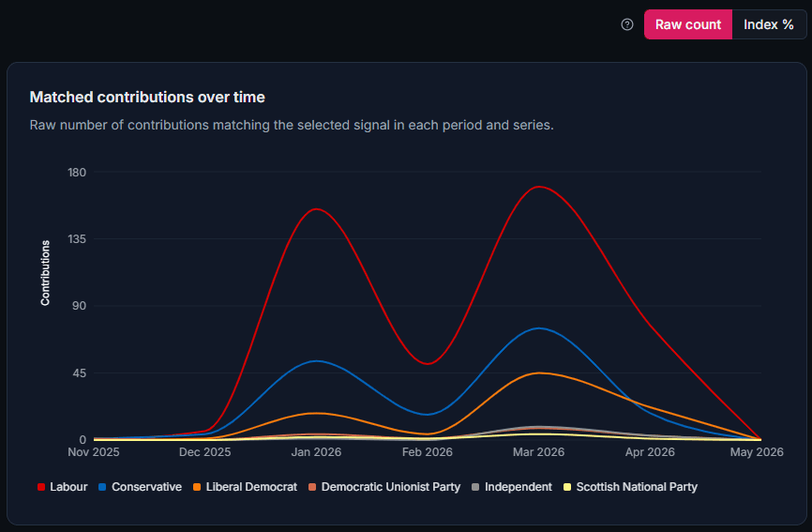The image size is (812, 532).
Task: Click the Liberal Democrat peak at Mar 2026
Action: [x=539, y=373]
